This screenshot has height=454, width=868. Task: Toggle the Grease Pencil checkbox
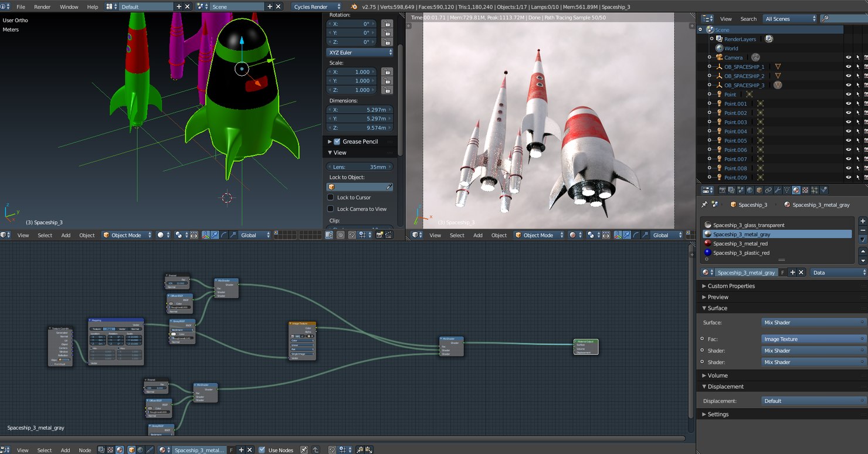(337, 141)
